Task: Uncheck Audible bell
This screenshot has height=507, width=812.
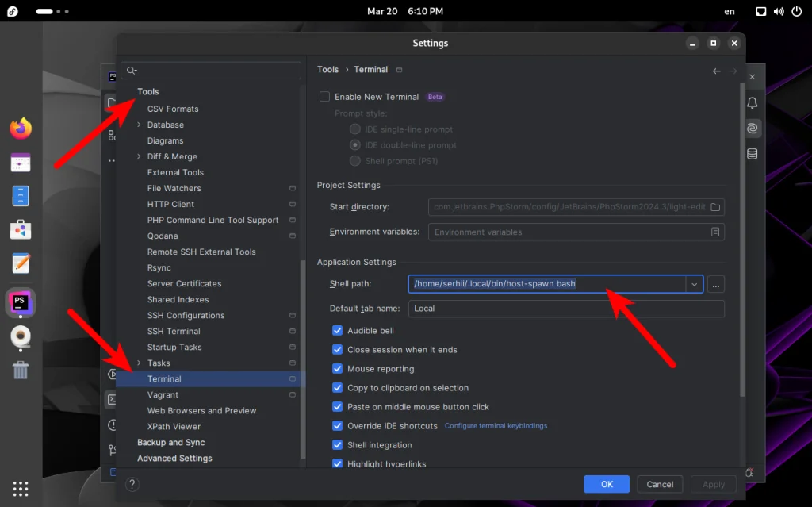Action: 337,331
